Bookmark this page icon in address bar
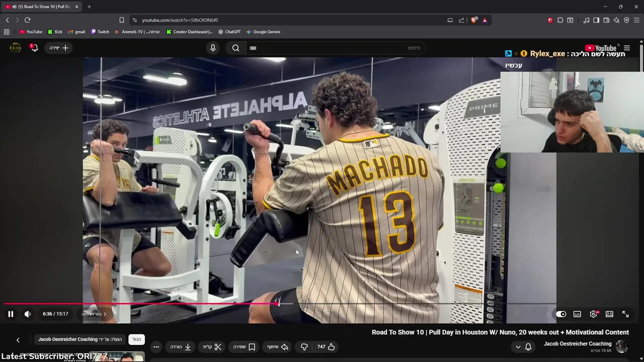This screenshot has width=644, height=362. pos(121,20)
